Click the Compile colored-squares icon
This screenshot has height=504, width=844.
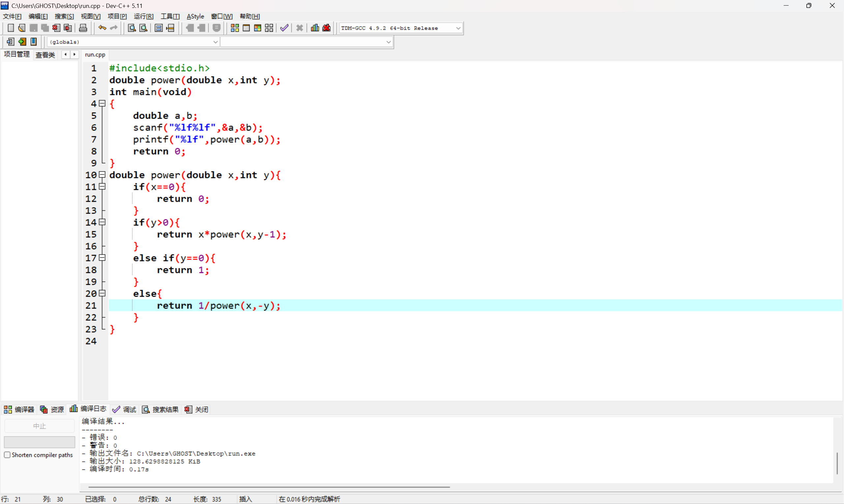(x=235, y=28)
